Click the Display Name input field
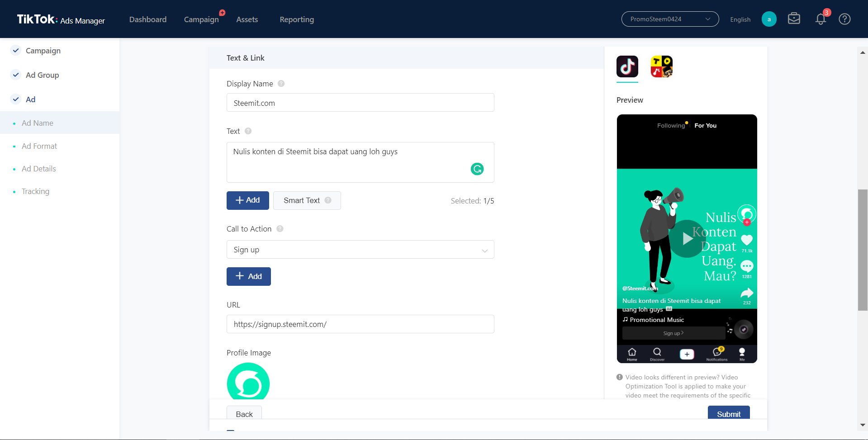The height and width of the screenshot is (440, 868). point(360,103)
